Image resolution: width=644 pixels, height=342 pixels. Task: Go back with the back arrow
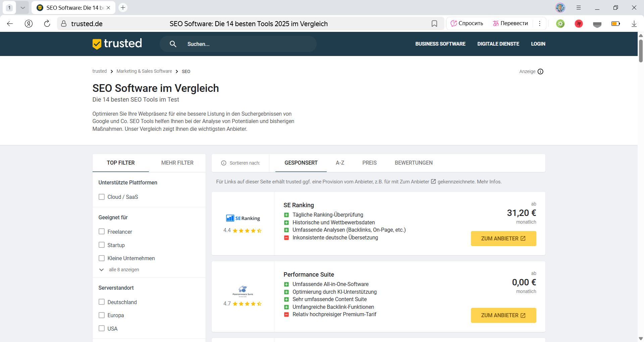pyautogui.click(x=10, y=23)
